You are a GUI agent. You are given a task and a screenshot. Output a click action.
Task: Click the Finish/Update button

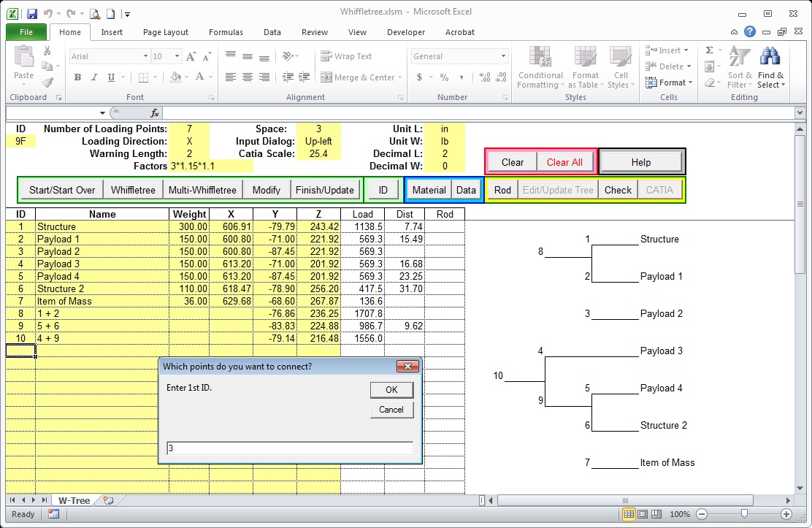coord(325,190)
